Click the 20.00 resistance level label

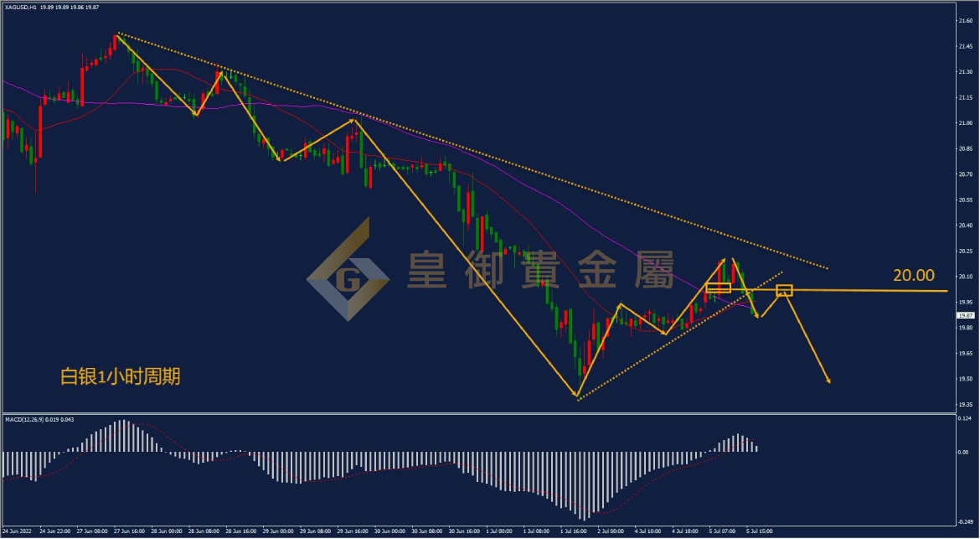click(x=913, y=275)
